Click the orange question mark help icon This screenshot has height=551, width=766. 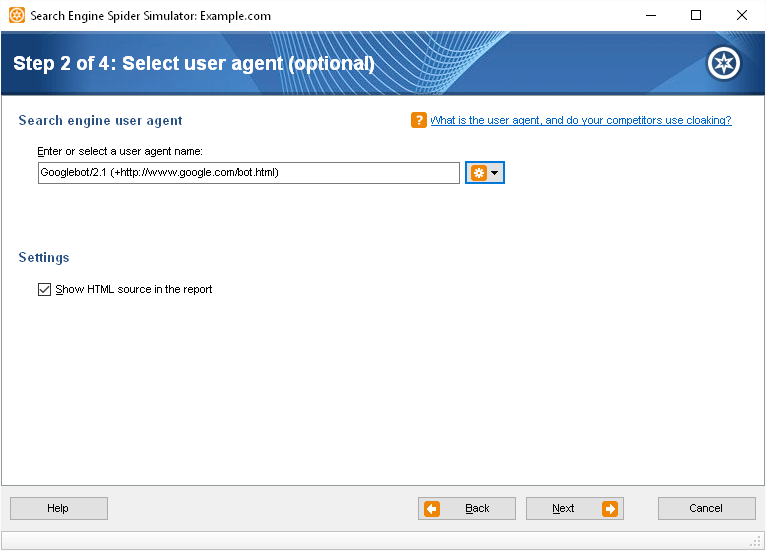pyautogui.click(x=419, y=120)
